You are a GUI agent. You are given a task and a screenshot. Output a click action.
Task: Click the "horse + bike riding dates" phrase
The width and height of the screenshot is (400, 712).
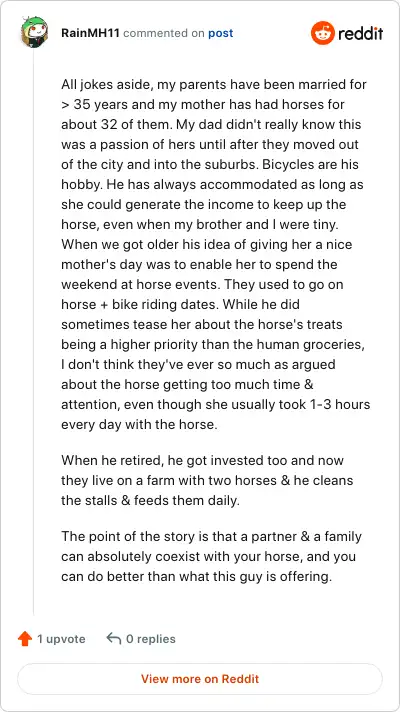pyautogui.click(x=139, y=304)
